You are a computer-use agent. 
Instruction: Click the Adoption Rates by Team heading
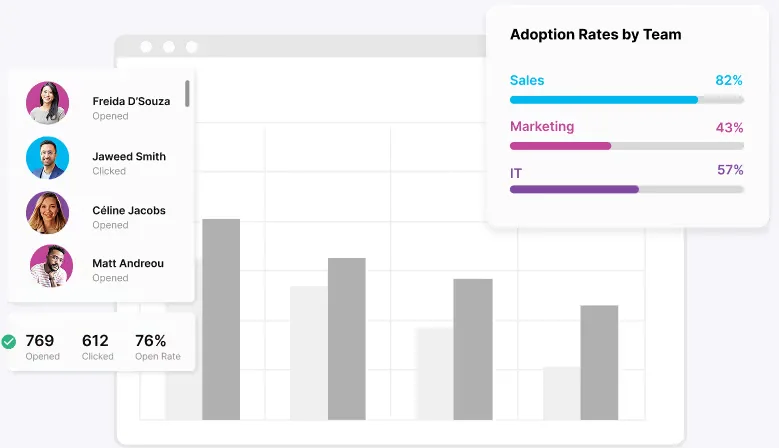[x=596, y=34]
